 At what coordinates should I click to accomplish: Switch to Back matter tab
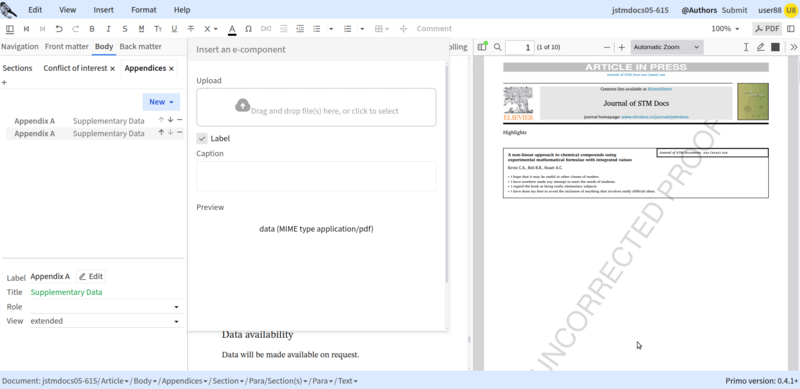140,46
